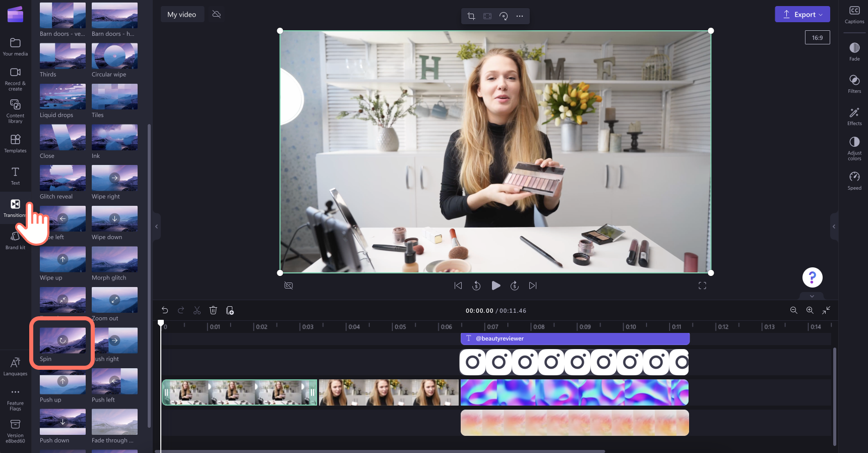
Task: Select the Crop tool
Action: point(471,16)
